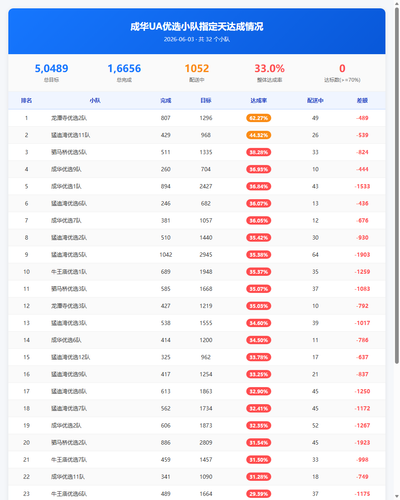Click the shortfall value -1533
400x500 pixels.
[x=362, y=186]
